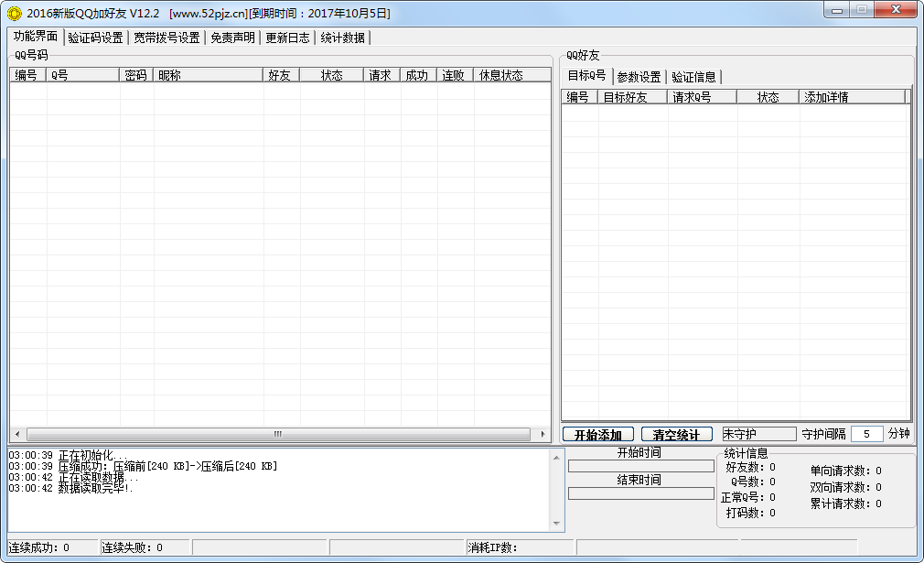Viewport: 924px width, 563px height.
Task: View the 更新日志 tab
Action: tap(287, 38)
